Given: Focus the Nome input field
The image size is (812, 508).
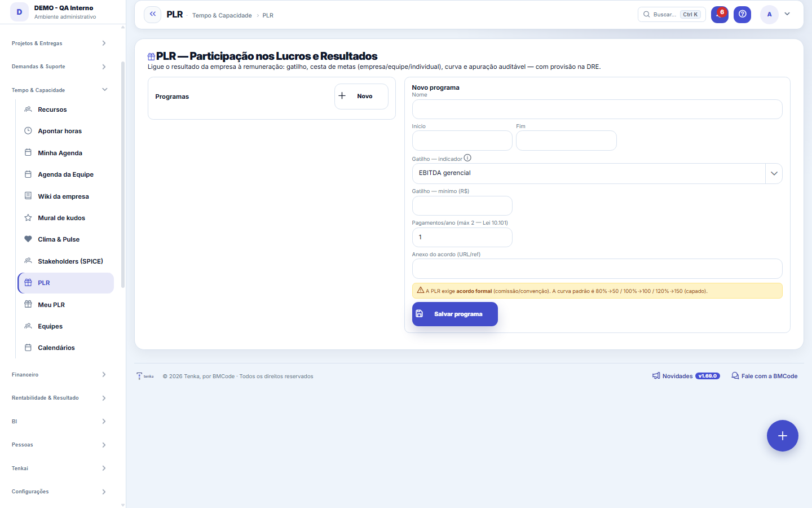Looking at the screenshot, I should [597, 110].
